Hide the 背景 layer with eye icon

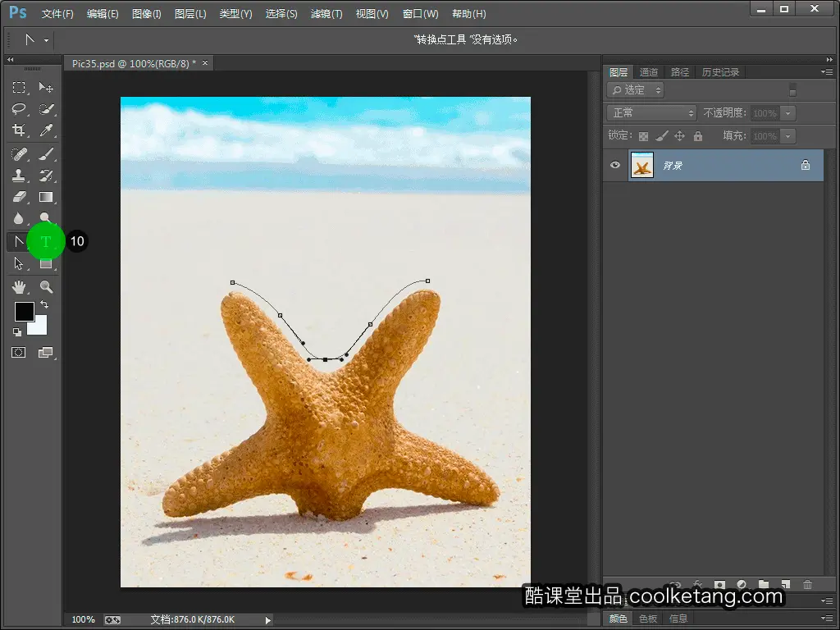pyautogui.click(x=615, y=165)
